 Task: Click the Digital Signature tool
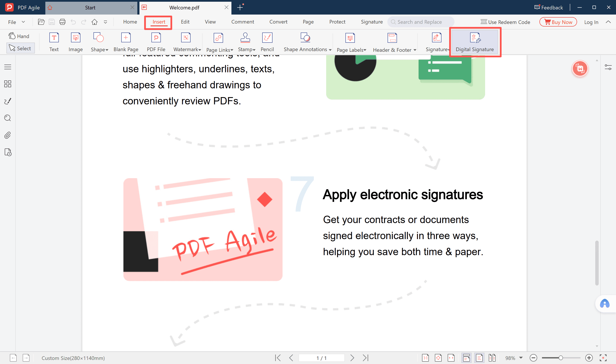475,42
